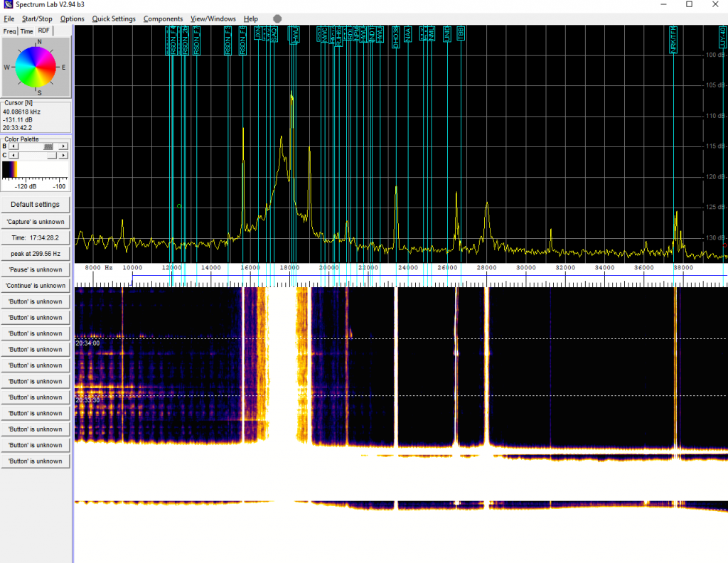Click the cursor level -131.11 dB readout
Viewport: 728px width, 563px height.
pos(18,119)
